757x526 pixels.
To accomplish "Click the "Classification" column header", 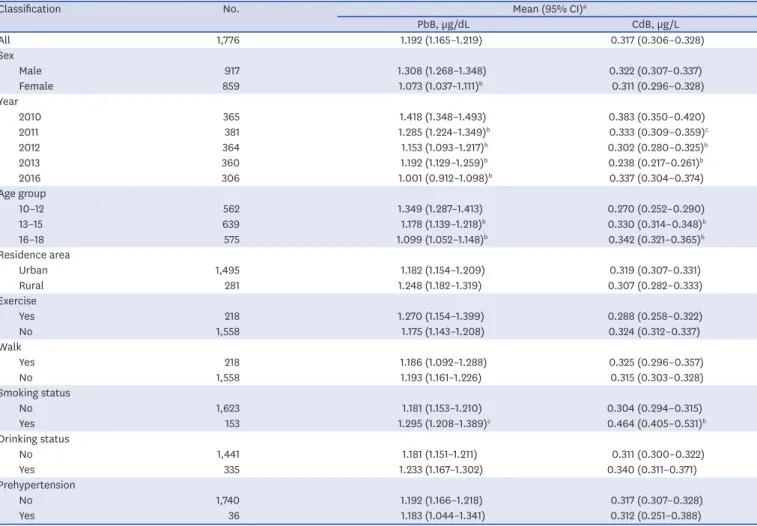I will 30,9.
